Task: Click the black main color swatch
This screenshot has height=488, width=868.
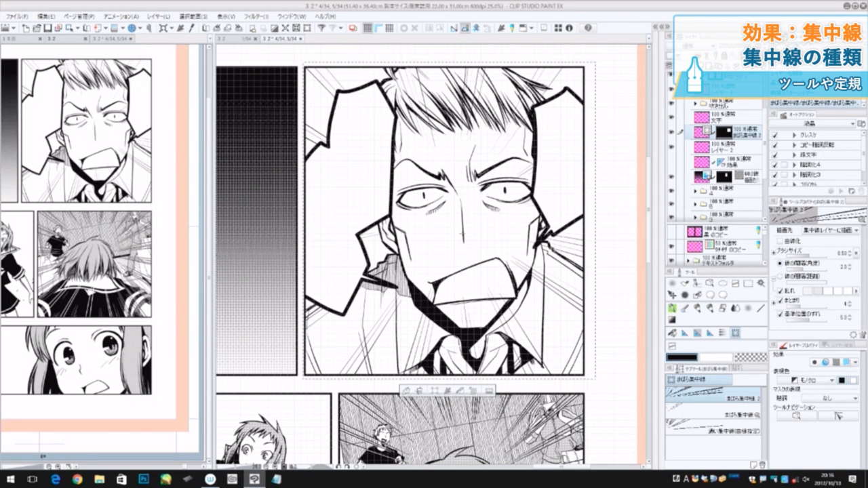Action: 682,357
